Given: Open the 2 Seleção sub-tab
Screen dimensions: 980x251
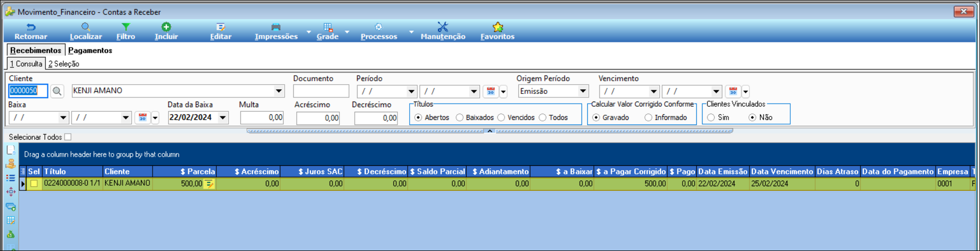Looking at the screenshot, I should [64, 64].
